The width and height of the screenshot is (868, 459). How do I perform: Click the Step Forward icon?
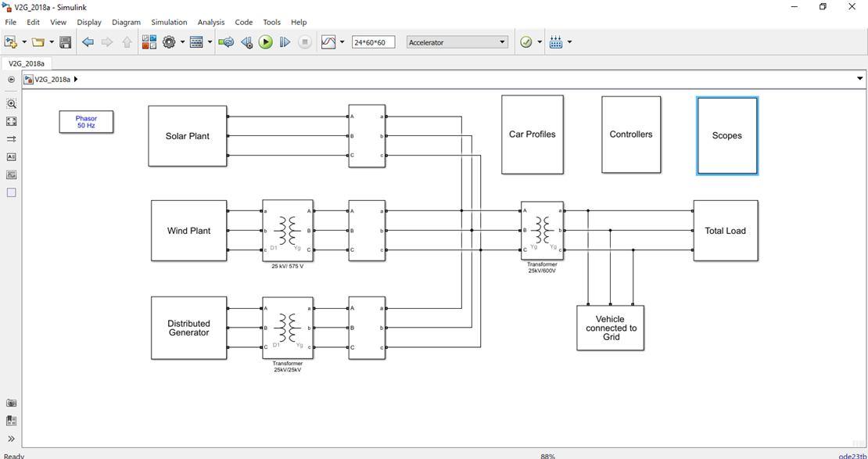coord(285,42)
